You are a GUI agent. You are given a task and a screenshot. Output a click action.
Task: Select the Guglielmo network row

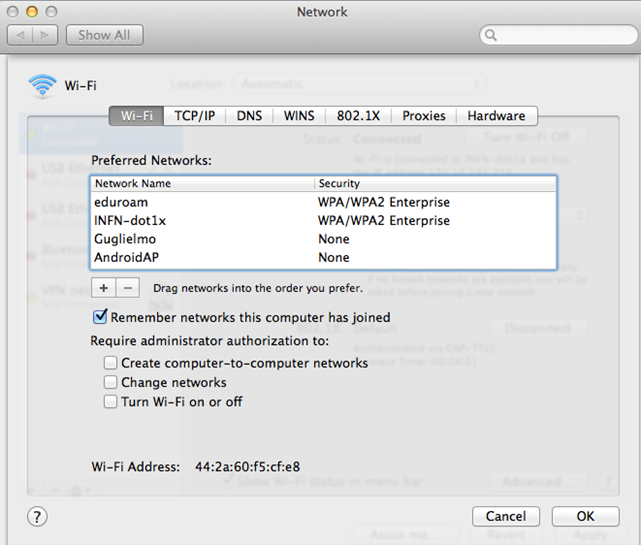(323, 239)
